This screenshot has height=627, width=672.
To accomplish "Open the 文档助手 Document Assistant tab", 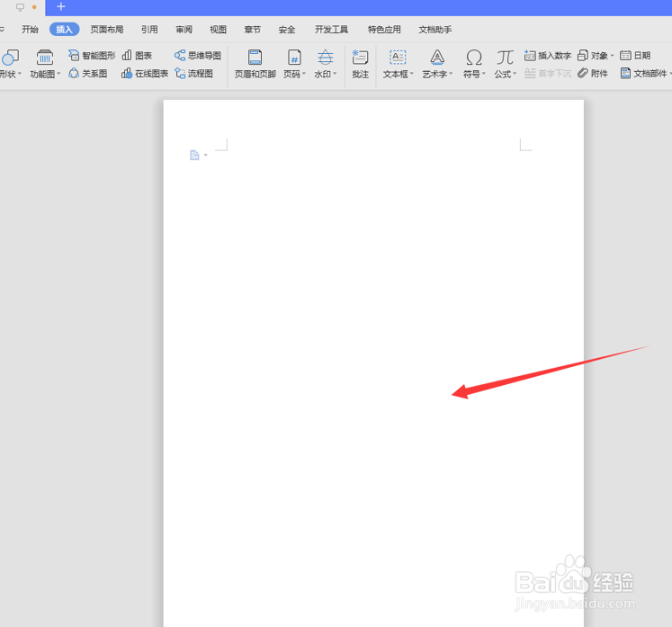I will [x=435, y=29].
